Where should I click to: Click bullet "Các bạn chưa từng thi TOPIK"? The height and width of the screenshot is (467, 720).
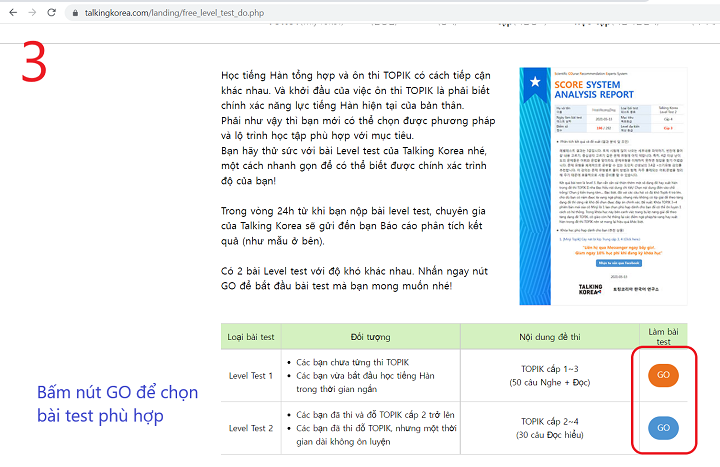click(352, 362)
